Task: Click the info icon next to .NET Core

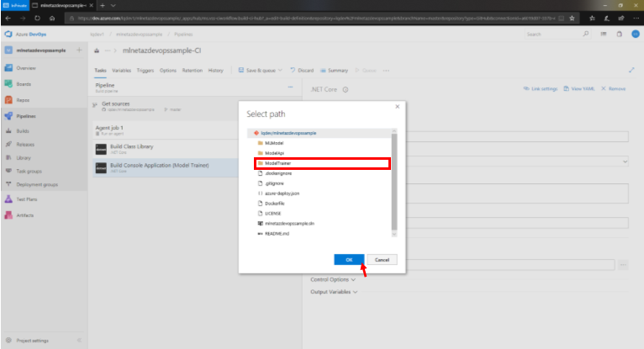Action: tap(345, 88)
